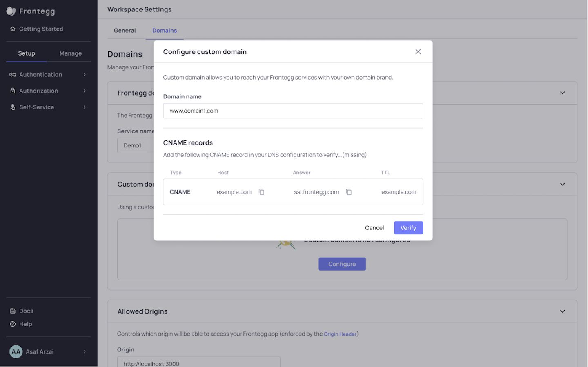Close the Configure custom domain dialog
Viewport: 588px width, 367px height.
[418, 52]
